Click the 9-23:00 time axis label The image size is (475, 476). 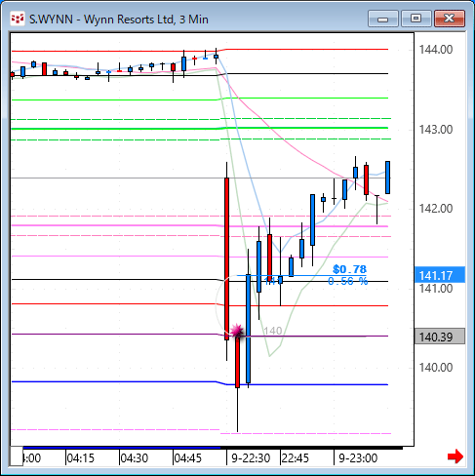pyautogui.click(x=358, y=458)
